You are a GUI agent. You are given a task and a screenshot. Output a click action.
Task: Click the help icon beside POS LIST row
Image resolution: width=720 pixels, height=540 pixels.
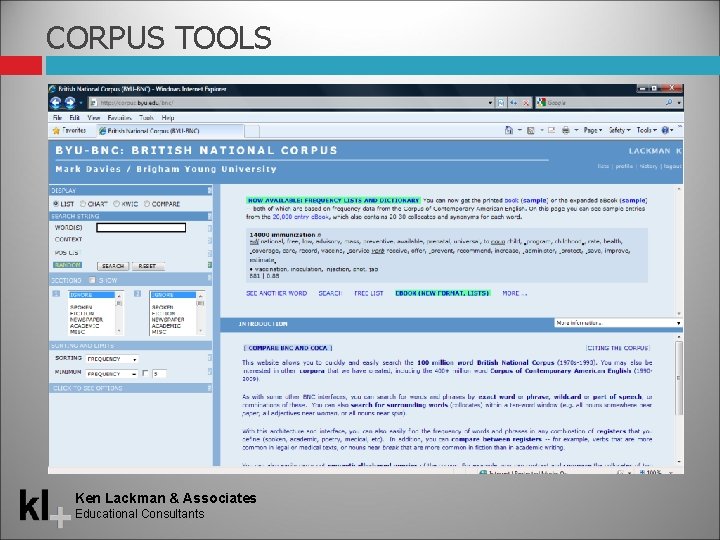point(210,253)
